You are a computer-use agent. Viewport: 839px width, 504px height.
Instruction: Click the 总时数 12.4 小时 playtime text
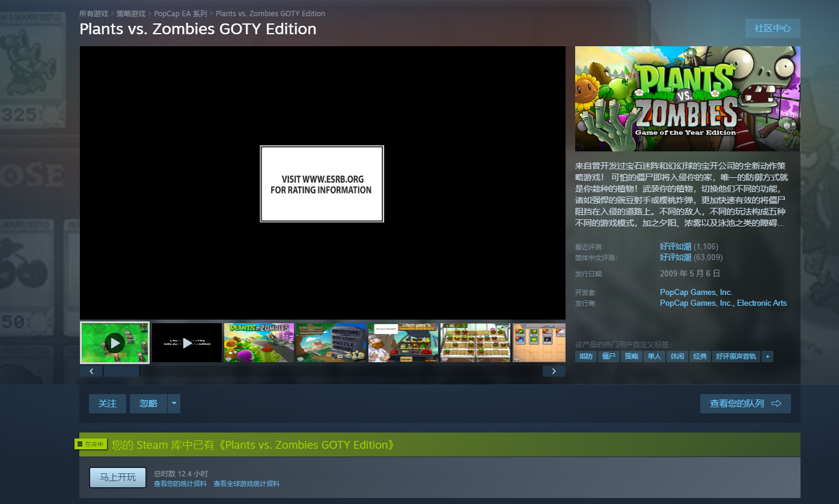pos(181,474)
